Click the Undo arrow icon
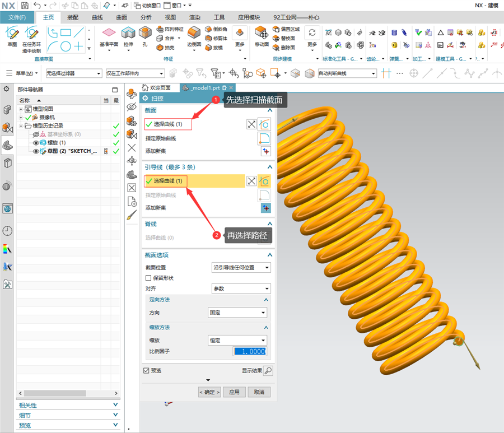504x433 pixels. point(38,5)
